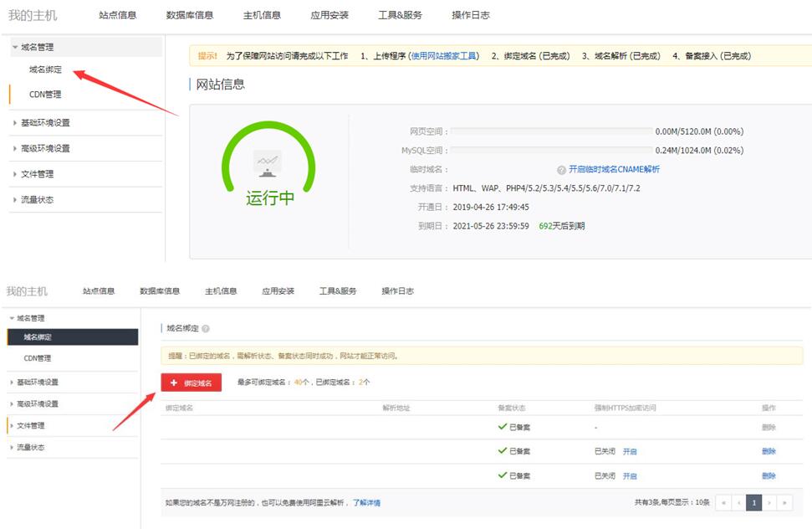This screenshot has width=812, height=529.
Task: Click the 网页空间 usage progress bar
Action: click(552, 131)
